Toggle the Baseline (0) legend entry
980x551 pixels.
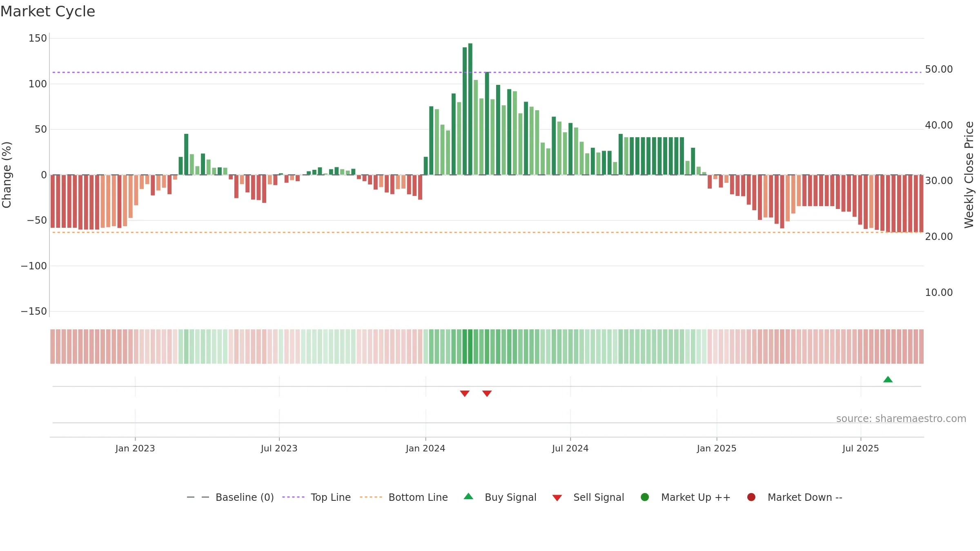tap(245, 498)
